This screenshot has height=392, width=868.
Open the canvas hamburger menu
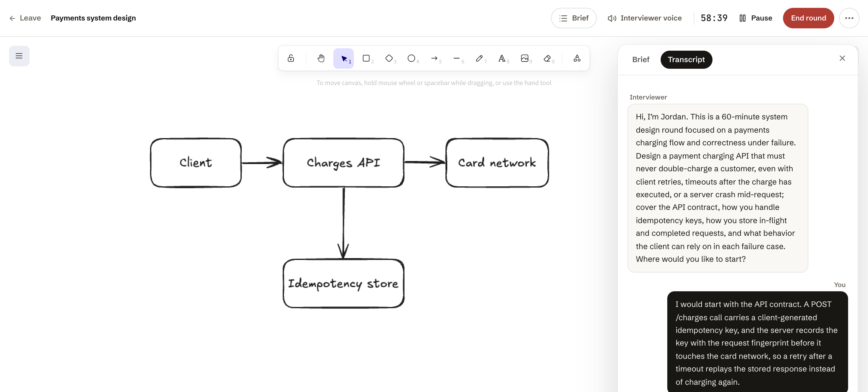(x=19, y=56)
